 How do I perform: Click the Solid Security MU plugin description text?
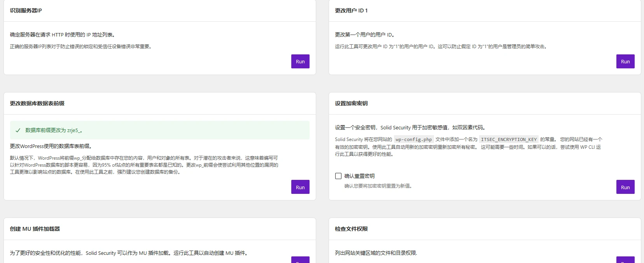(x=129, y=253)
